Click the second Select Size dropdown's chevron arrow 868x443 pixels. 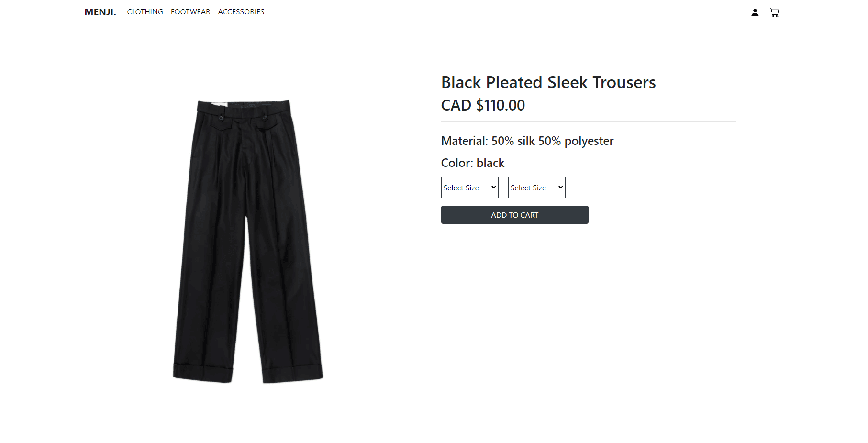pos(560,188)
